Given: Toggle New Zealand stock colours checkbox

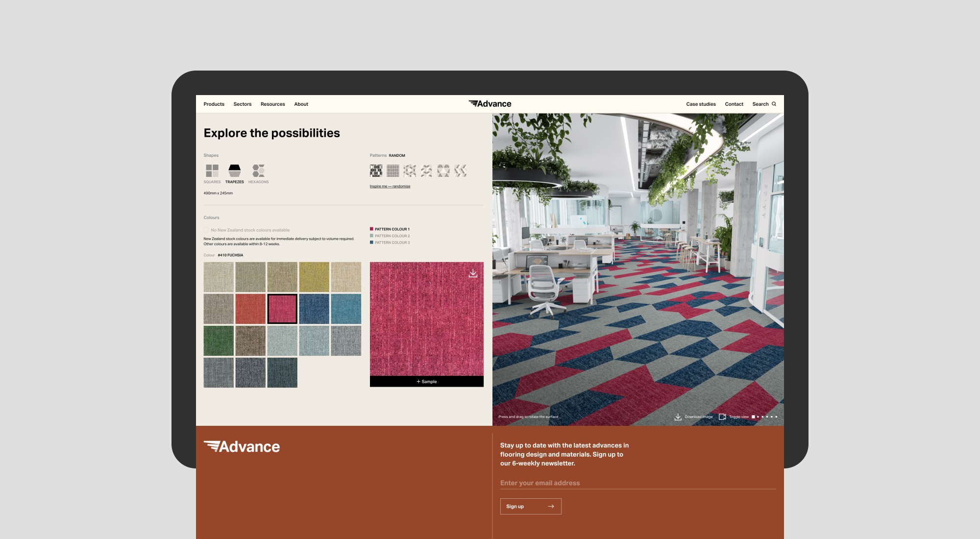Looking at the screenshot, I should pos(206,230).
